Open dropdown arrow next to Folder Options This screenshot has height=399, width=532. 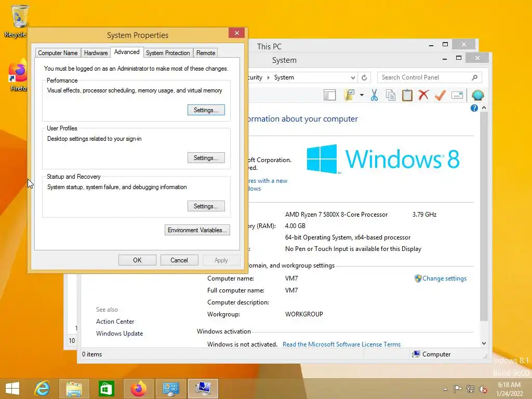pyautogui.click(x=362, y=95)
